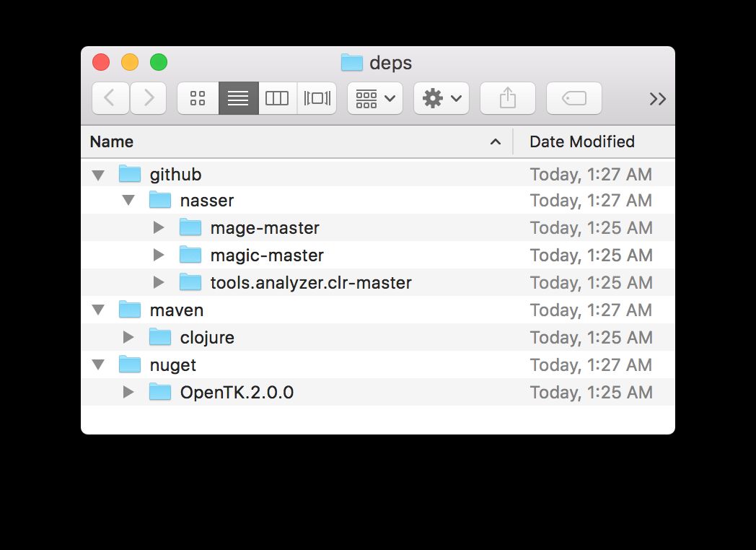Viewport: 756px width, 550px height.
Task: Select the nasser folder icon
Action: pos(160,200)
